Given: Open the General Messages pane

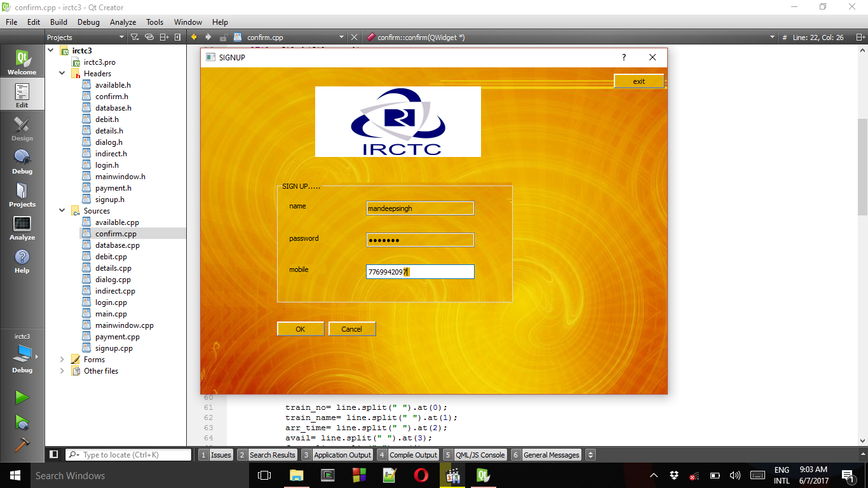Looking at the screenshot, I should tap(546, 455).
